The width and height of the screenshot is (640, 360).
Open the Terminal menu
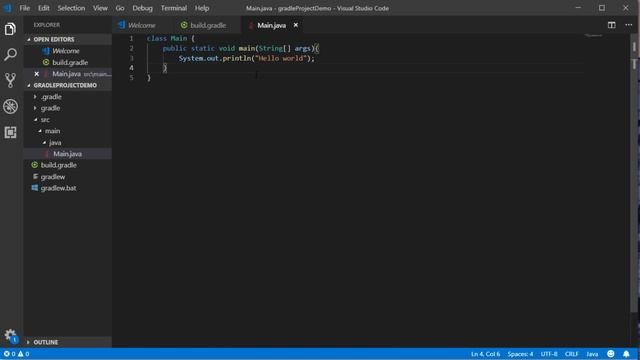coord(173,8)
